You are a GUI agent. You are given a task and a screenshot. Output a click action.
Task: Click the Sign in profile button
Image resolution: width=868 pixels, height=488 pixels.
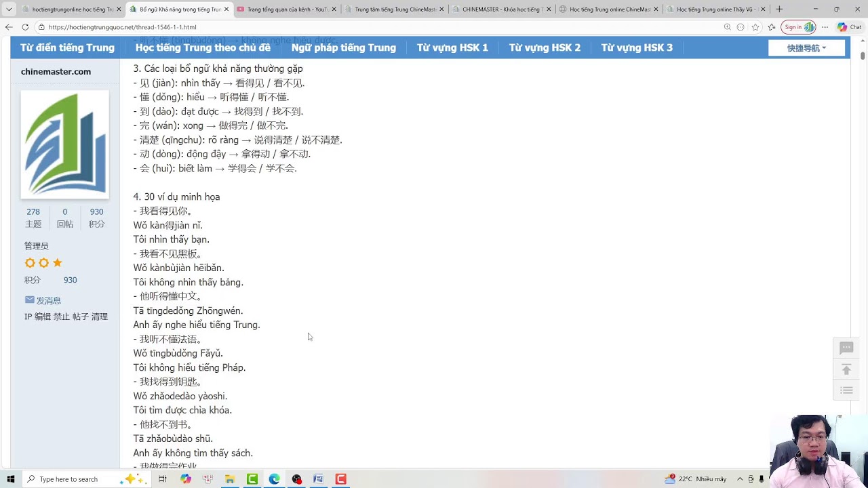coord(799,27)
